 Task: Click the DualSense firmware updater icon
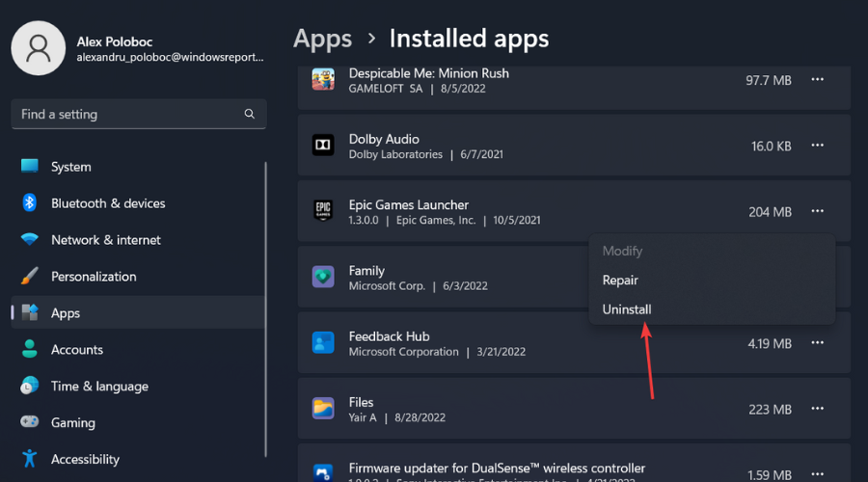tap(323, 473)
